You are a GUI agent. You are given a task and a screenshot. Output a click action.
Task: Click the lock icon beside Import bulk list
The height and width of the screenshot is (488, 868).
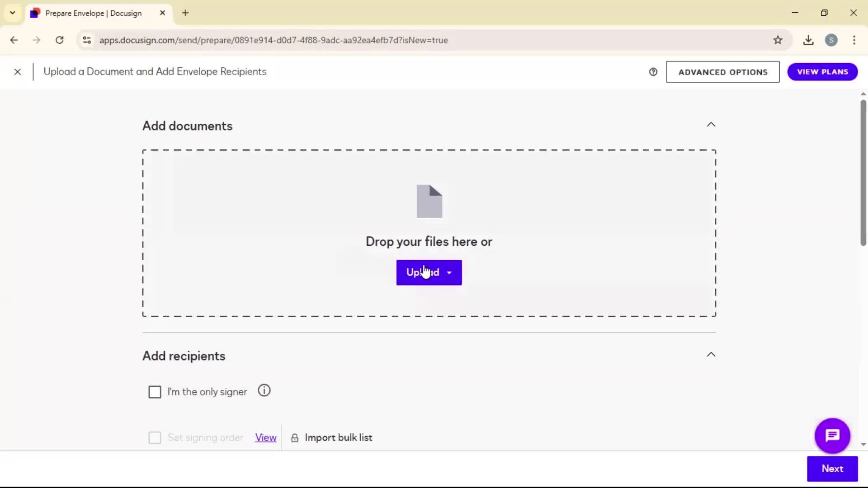pyautogui.click(x=294, y=438)
